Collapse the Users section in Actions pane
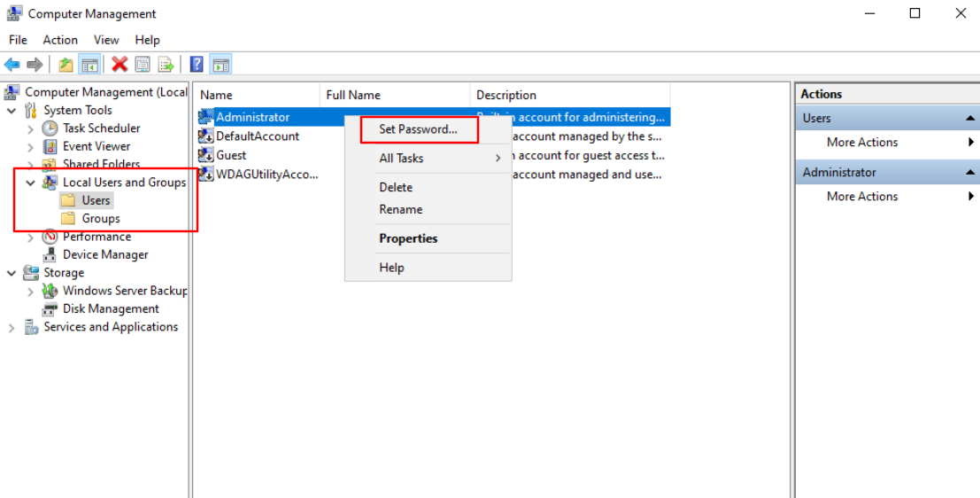 pos(970,119)
